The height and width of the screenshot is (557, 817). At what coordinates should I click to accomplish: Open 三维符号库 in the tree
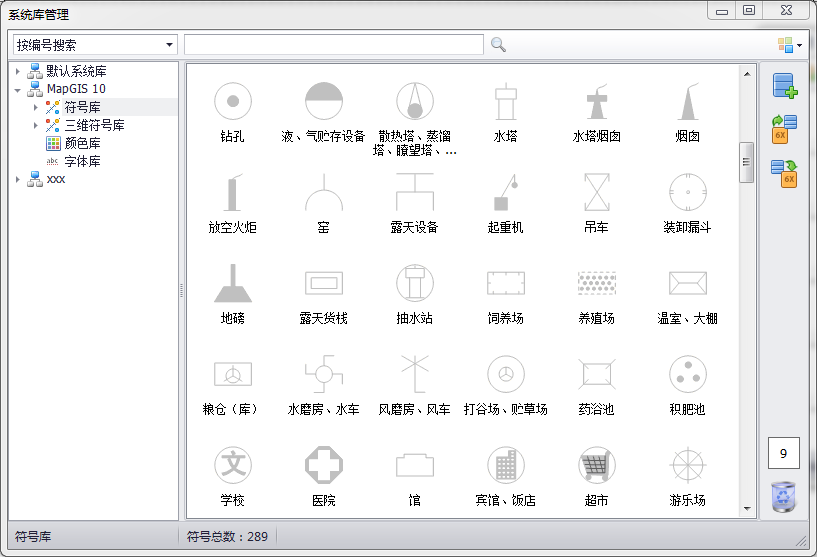94,125
